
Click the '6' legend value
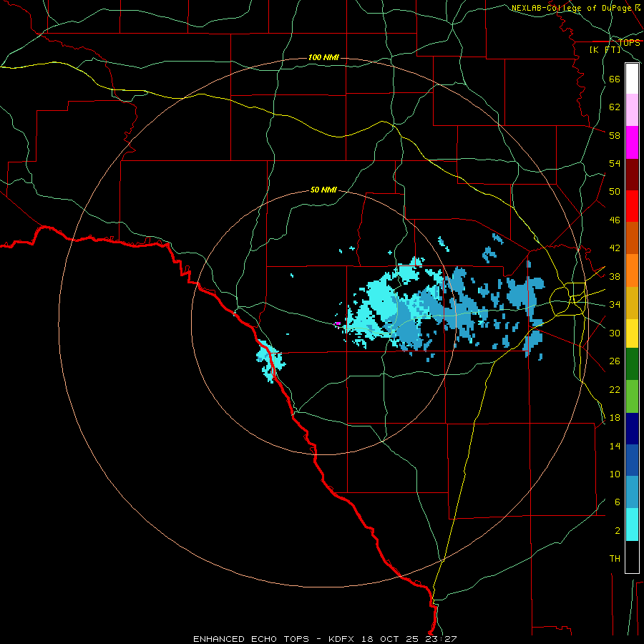tap(618, 502)
